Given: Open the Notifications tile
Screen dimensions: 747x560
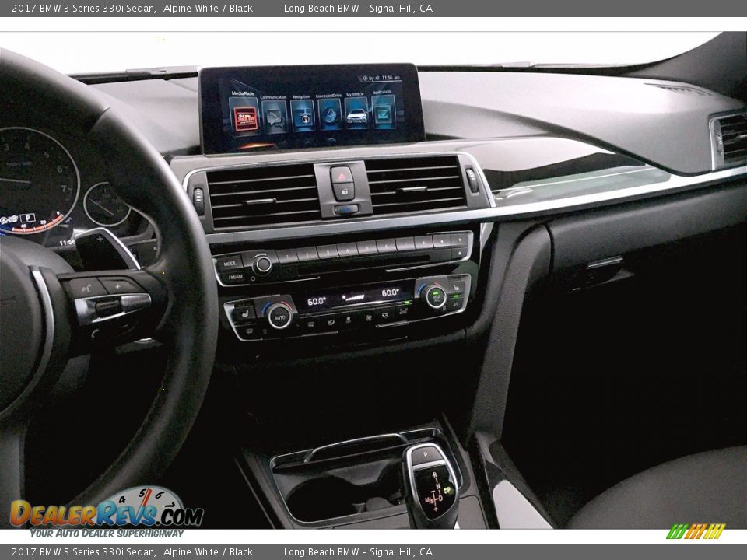Looking at the screenshot, I should pyautogui.click(x=383, y=113).
